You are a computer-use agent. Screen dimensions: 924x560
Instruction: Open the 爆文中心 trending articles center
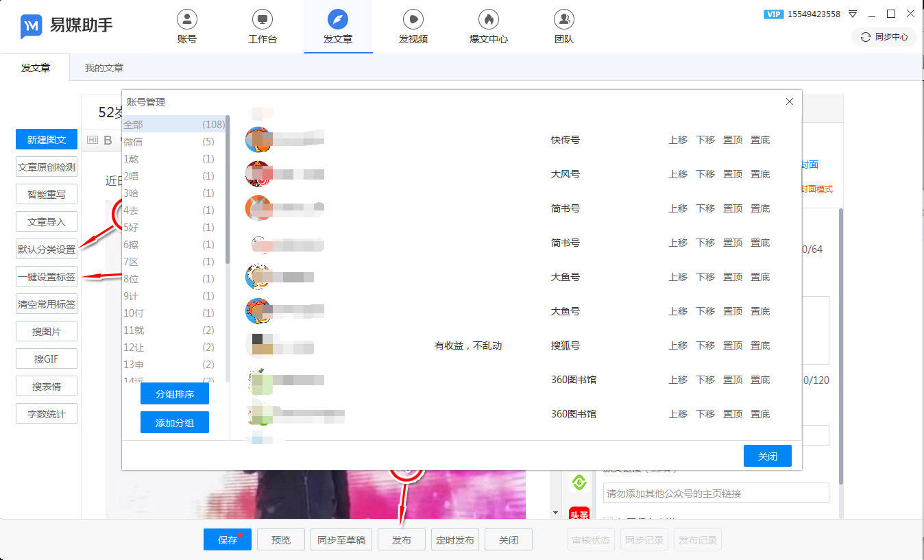pos(487,26)
